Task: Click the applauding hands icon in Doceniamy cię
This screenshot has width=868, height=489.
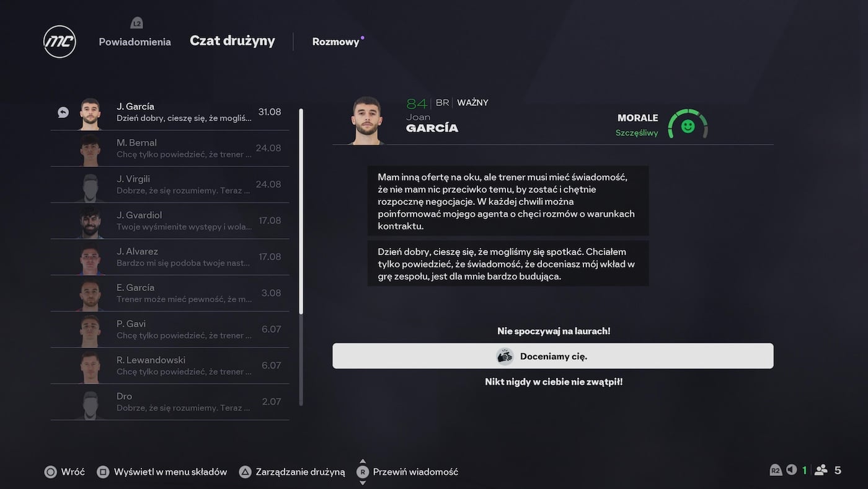Action: [x=505, y=356]
